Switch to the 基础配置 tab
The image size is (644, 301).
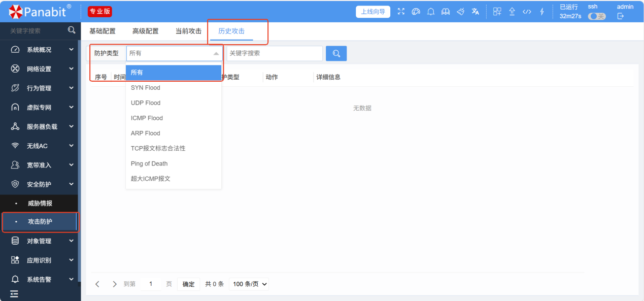[103, 31]
